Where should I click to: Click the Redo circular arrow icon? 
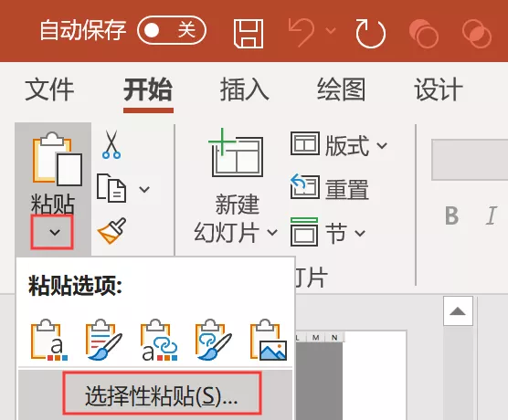pos(370,34)
